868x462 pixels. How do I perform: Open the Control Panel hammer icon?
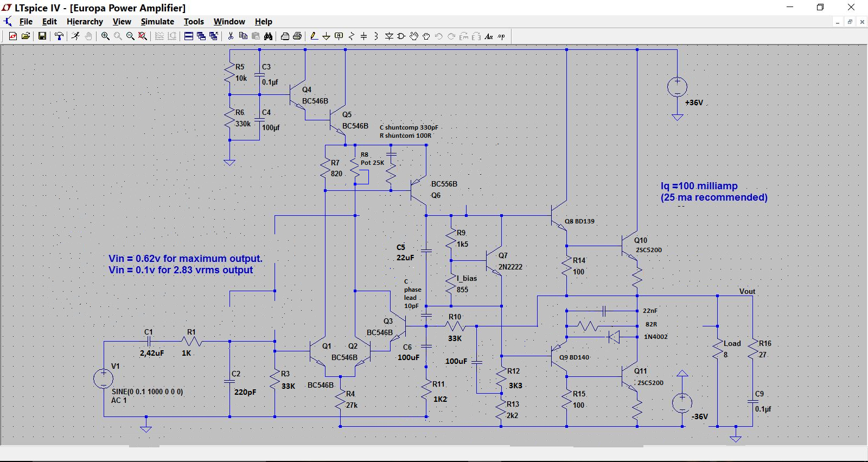pos(59,36)
